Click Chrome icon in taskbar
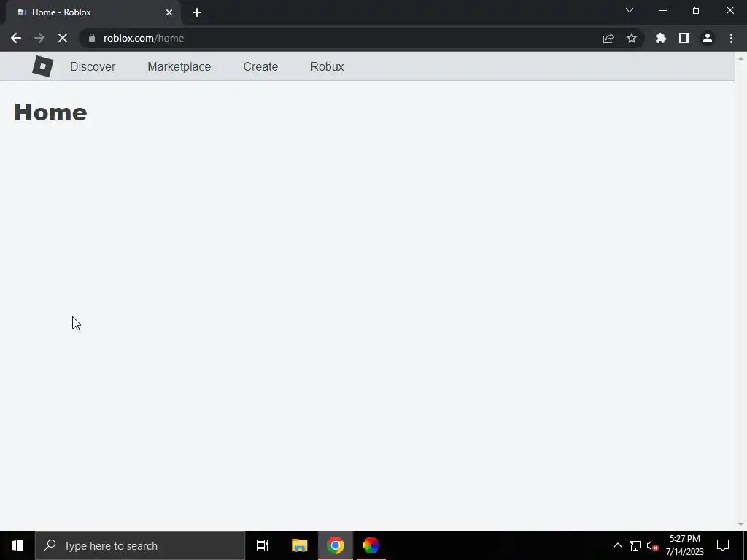Viewport: 747px width, 560px height. point(336,545)
